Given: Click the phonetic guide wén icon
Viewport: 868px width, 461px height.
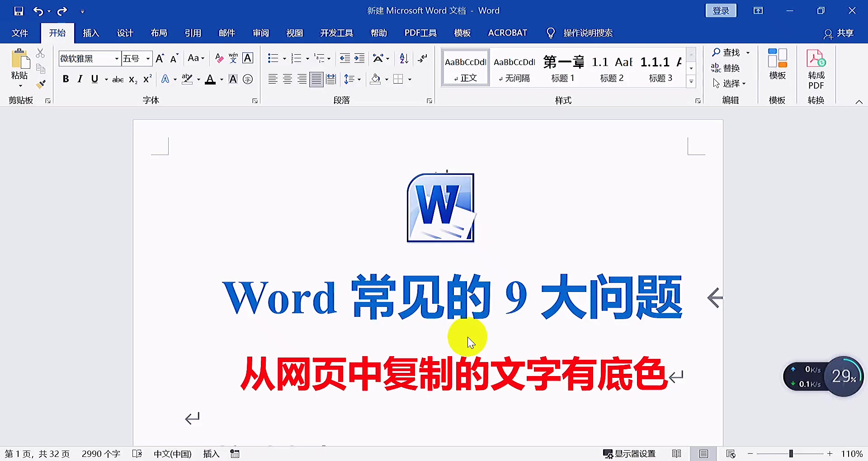Looking at the screenshot, I should point(233,58).
